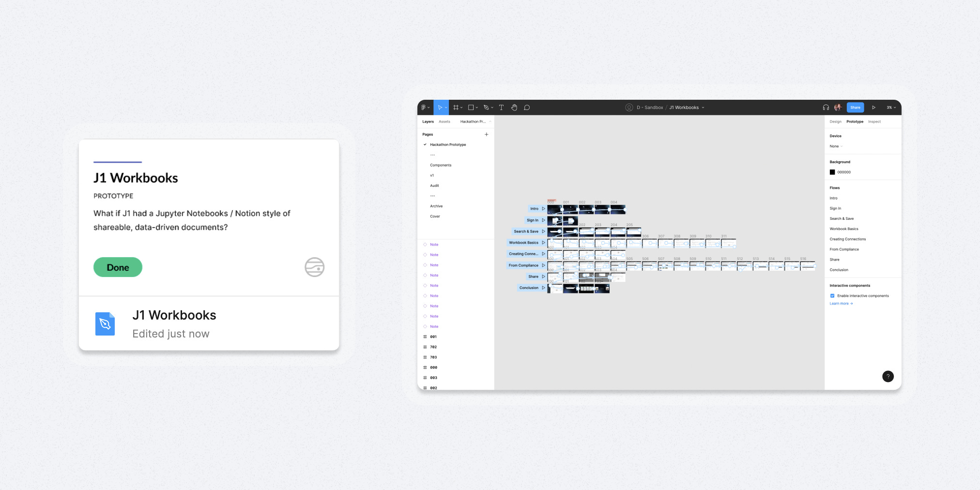
Task: Open the Pen tool options chevron
Action: pyautogui.click(x=492, y=108)
